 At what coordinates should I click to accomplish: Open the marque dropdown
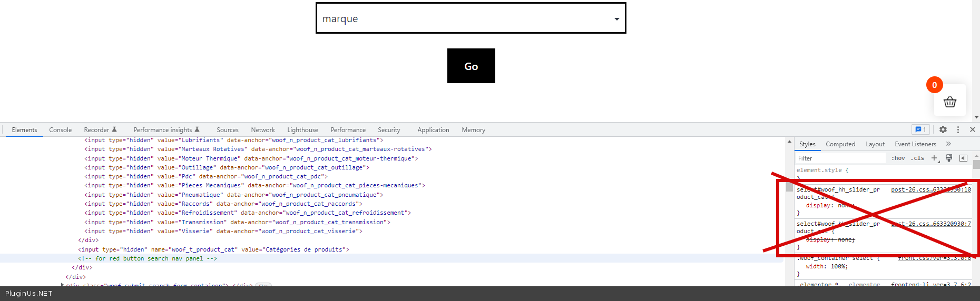pos(471,18)
